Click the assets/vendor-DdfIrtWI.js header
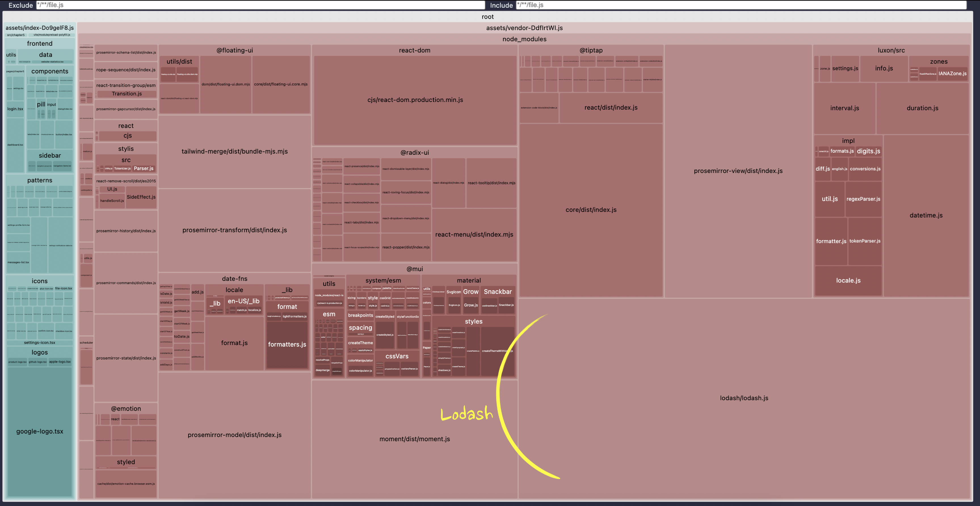The height and width of the screenshot is (506, 980). pos(524,28)
